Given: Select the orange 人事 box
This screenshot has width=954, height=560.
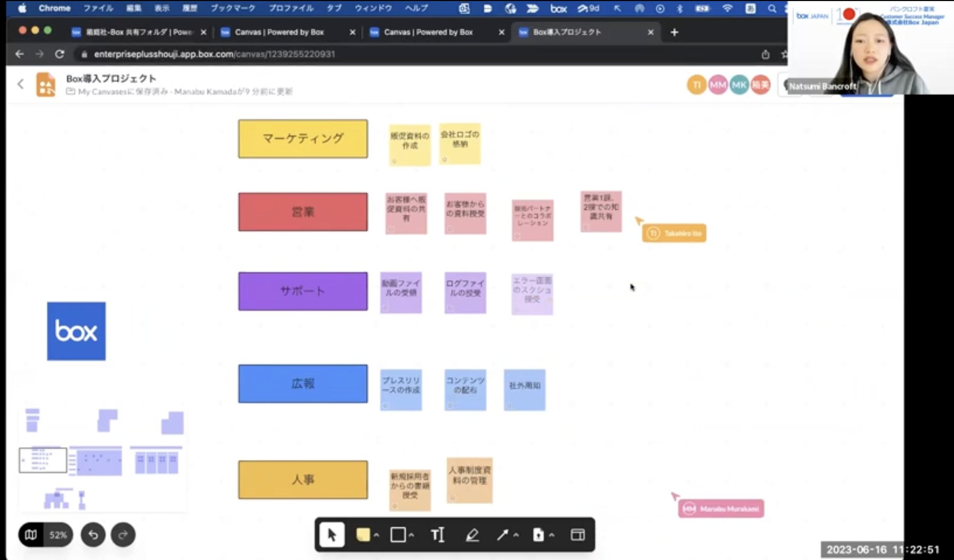Looking at the screenshot, I should click(x=303, y=480).
